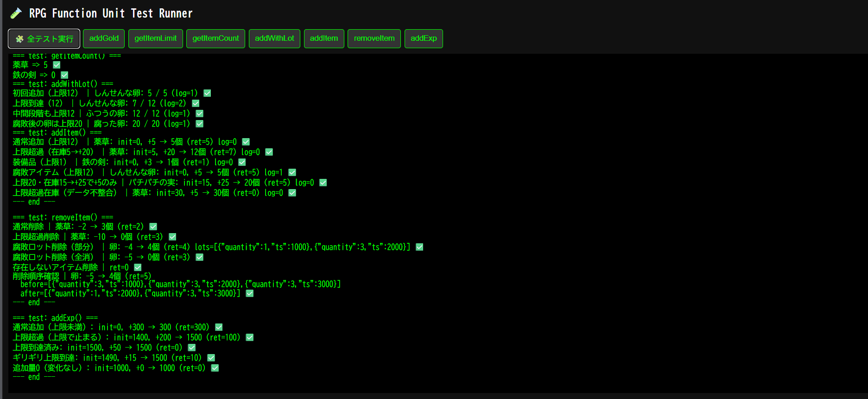Click the checkmark for 上限超過在庫 (データ不整合)
Screen dimensions: 868x399
pyautogui.click(x=292, y=193)
